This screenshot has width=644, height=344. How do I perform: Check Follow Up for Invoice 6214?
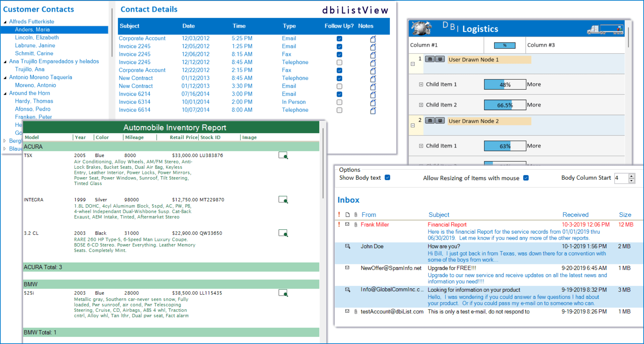[339, 94]
